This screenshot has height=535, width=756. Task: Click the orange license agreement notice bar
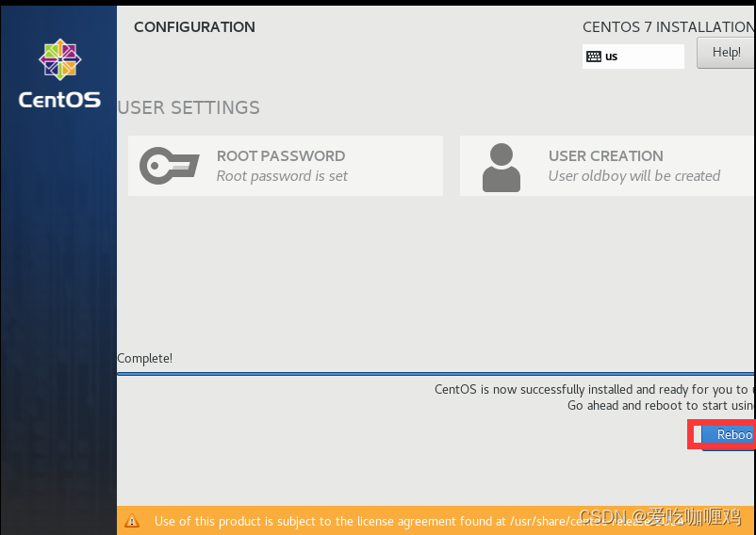click(x=436, y=521)
